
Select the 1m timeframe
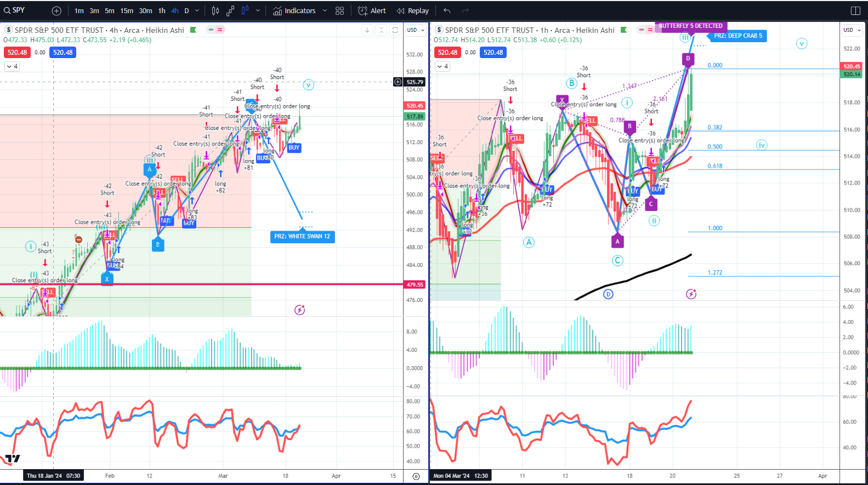(x=80, y=10)
